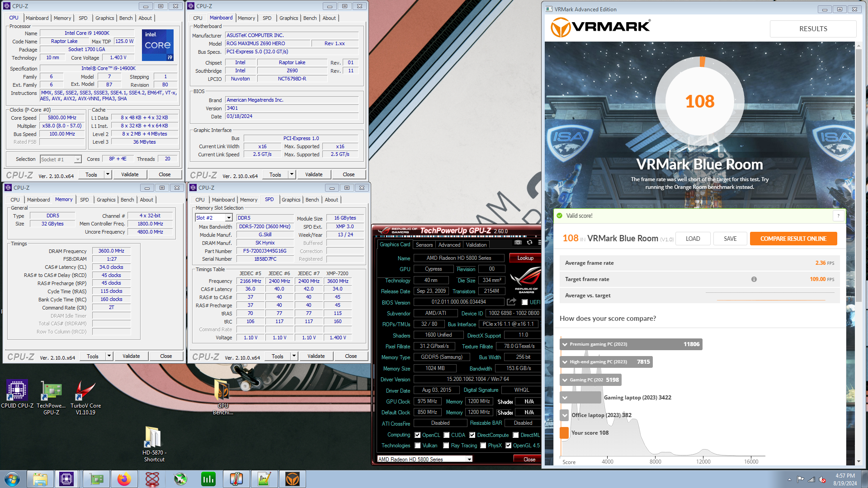Switch to Mainboard tab in CPU-Z SPD window

(223, 200)
